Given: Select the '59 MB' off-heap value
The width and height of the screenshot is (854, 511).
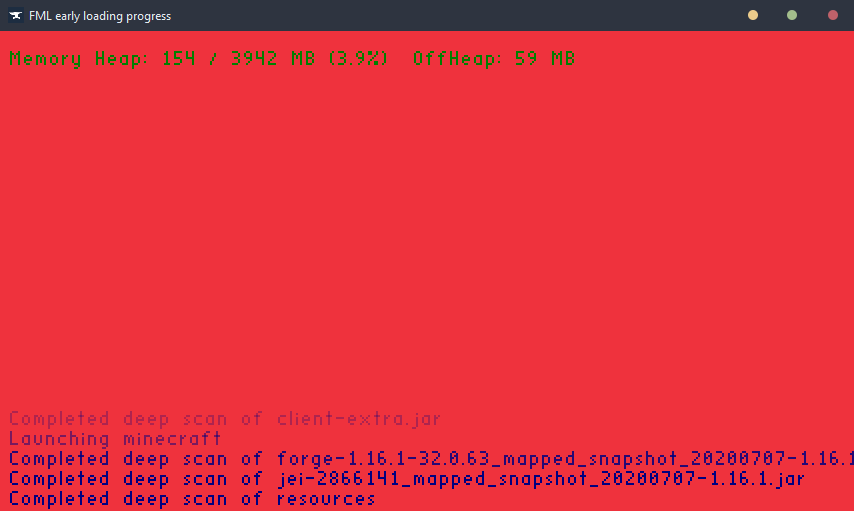Looking at the screenshot, I should [x=545, y=58].
